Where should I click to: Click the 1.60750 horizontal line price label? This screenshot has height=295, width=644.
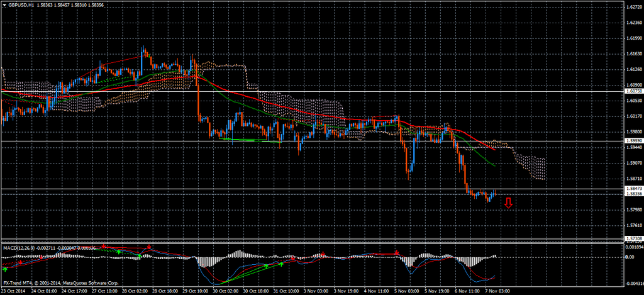pyautogui.click(x=633, y=91)
